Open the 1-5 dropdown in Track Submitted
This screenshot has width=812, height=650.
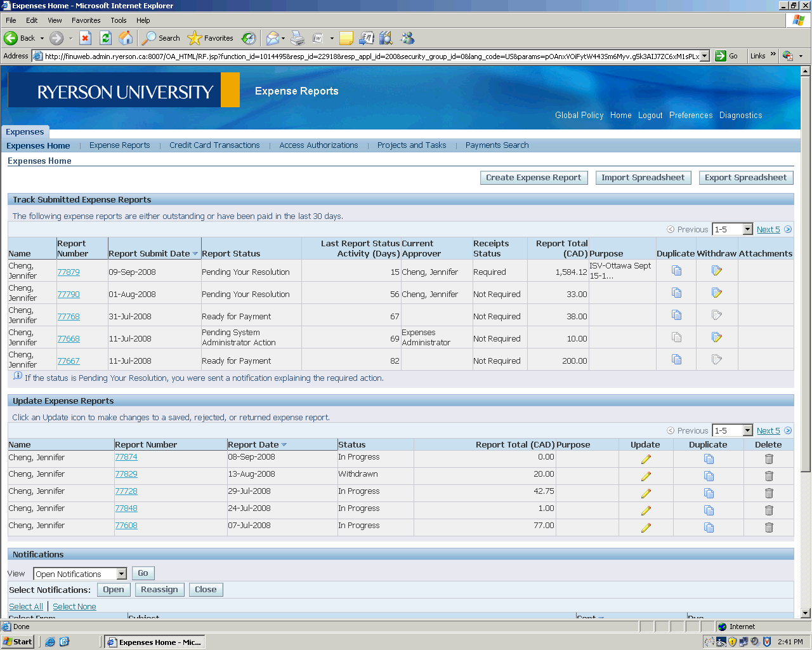tap(747, 230)
